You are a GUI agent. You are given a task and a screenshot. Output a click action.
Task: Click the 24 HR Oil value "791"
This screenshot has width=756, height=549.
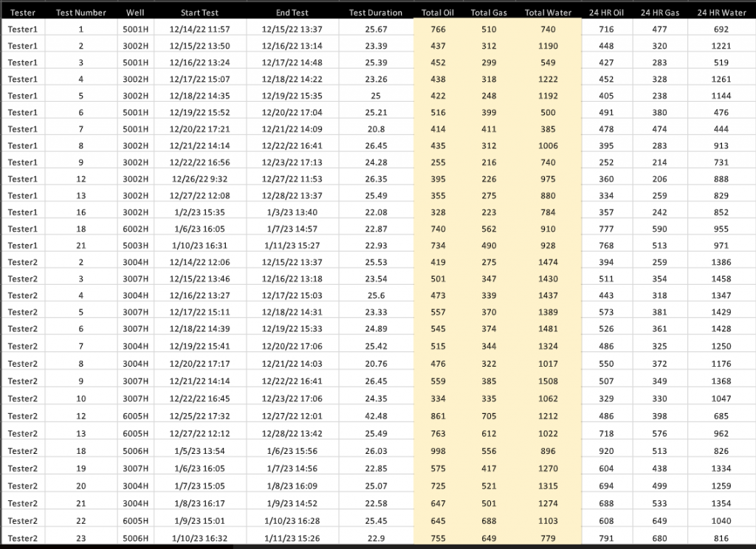pos(607,539)
